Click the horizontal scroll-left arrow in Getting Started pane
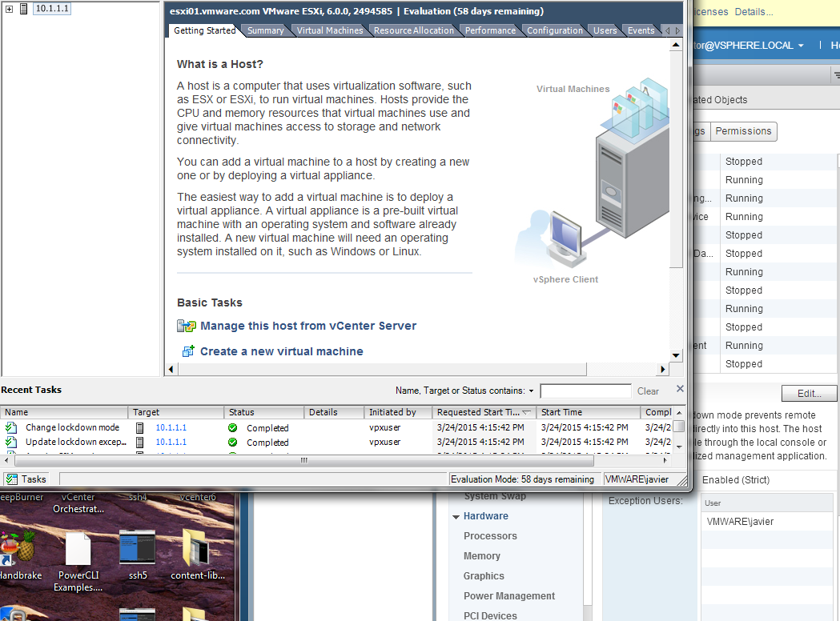The height and width of the screenshot is (621, 840). (171, 369)
